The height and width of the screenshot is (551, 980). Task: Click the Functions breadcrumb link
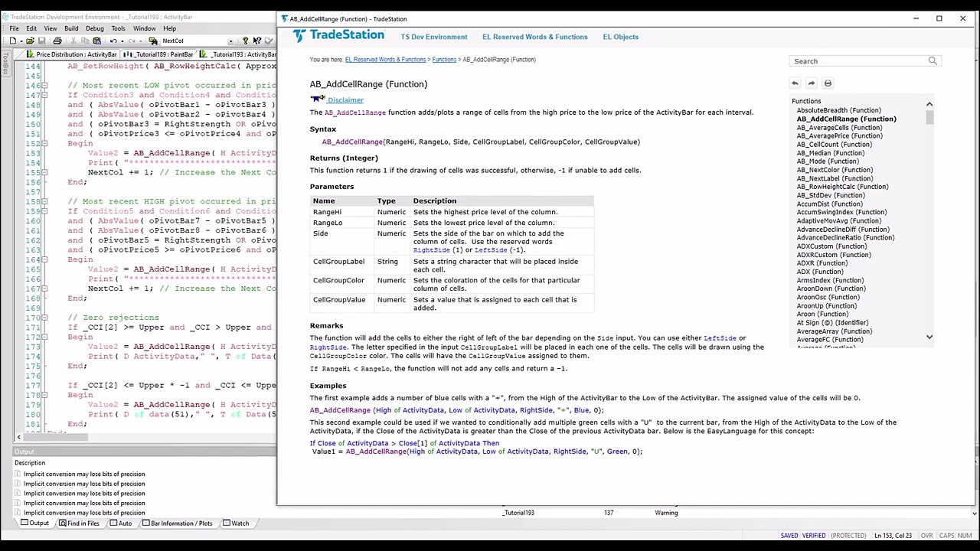pyautogui.click(x=444, y=60)
